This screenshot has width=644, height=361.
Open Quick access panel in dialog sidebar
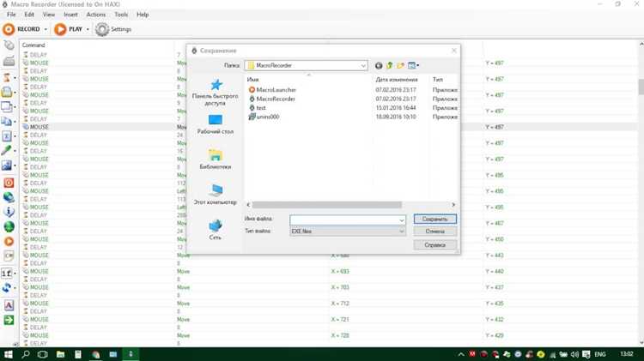(216, 93)
